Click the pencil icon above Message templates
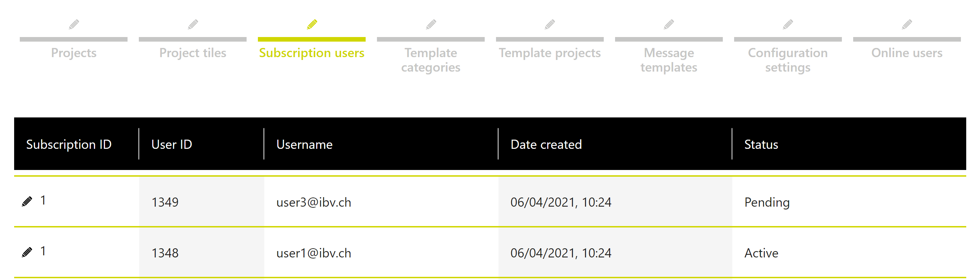The image size is (980, 280). pyautogui.click(x=669, y=25)
